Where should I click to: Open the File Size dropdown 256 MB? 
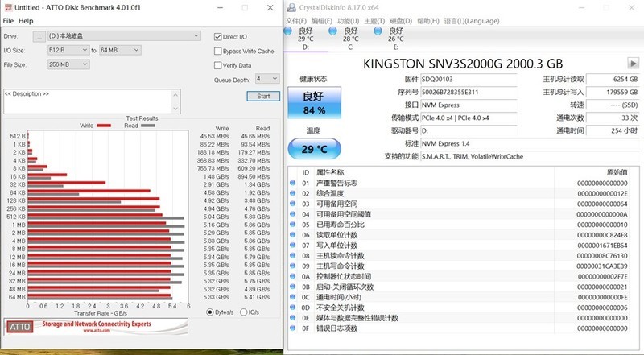[x=68, y=64]
